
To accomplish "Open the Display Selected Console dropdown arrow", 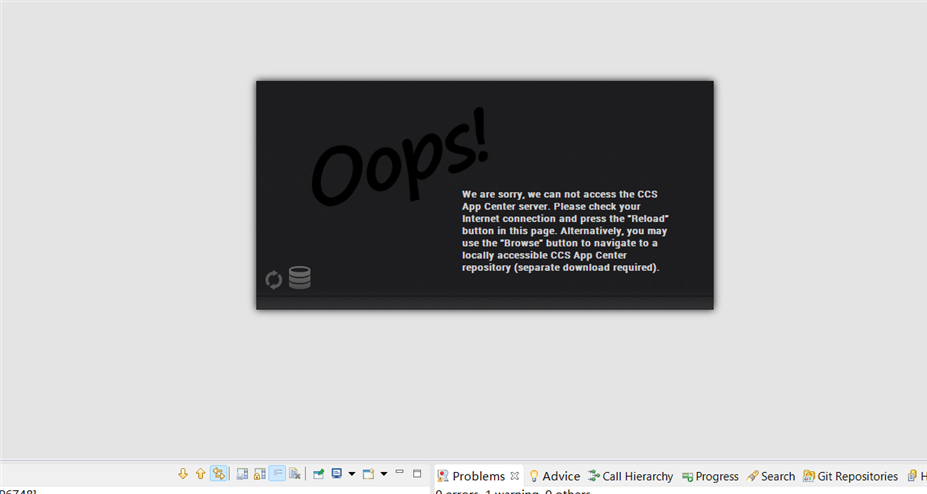I will [352, 474].
